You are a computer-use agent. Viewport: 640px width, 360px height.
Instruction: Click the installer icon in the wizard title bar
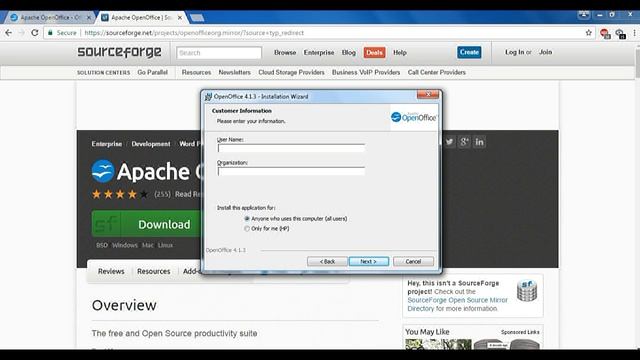click(x=208, y=96)
